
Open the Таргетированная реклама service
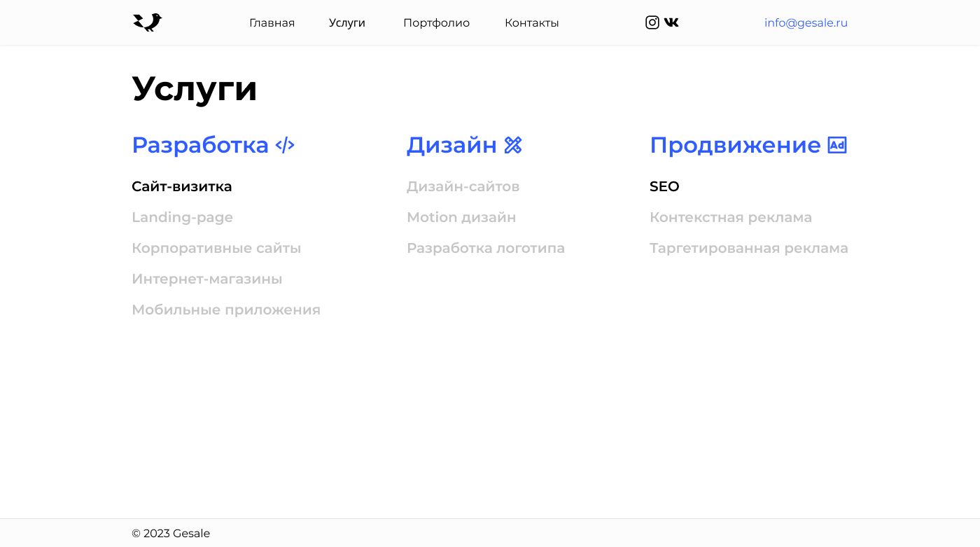[748, 248]
